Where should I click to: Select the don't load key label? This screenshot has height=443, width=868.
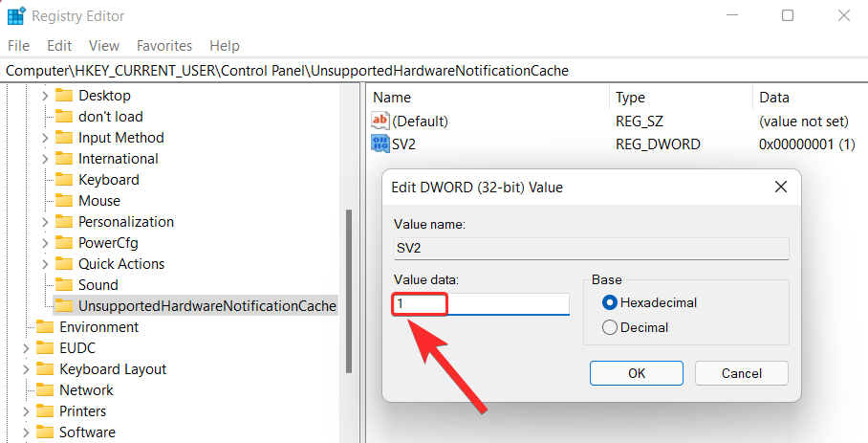pos(111,117)
